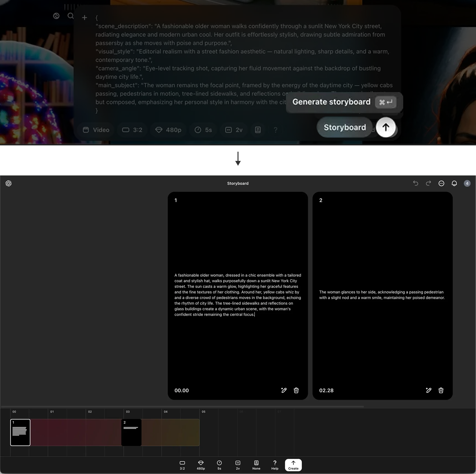
Task: Open the Help menu
Action: [x=275, y=465]
